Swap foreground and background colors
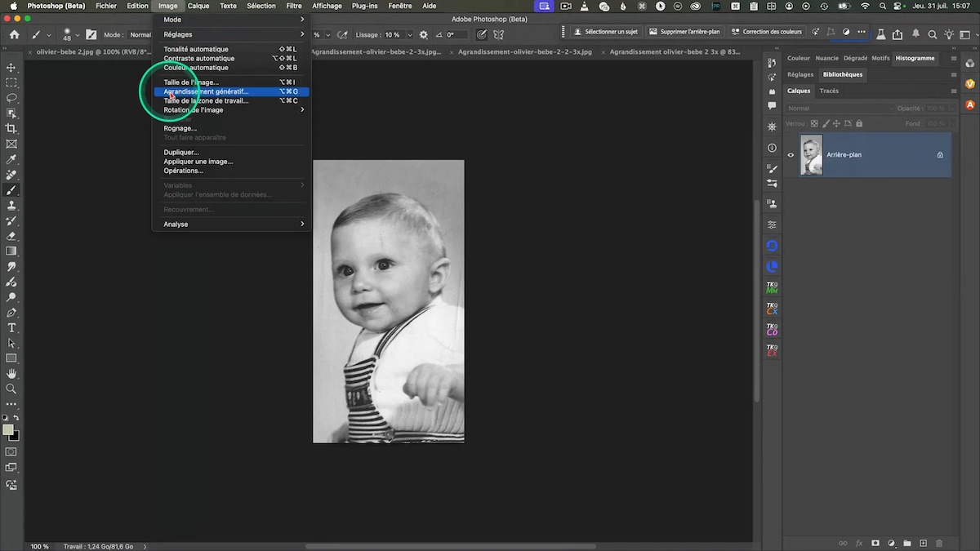 tap(16, 418)
